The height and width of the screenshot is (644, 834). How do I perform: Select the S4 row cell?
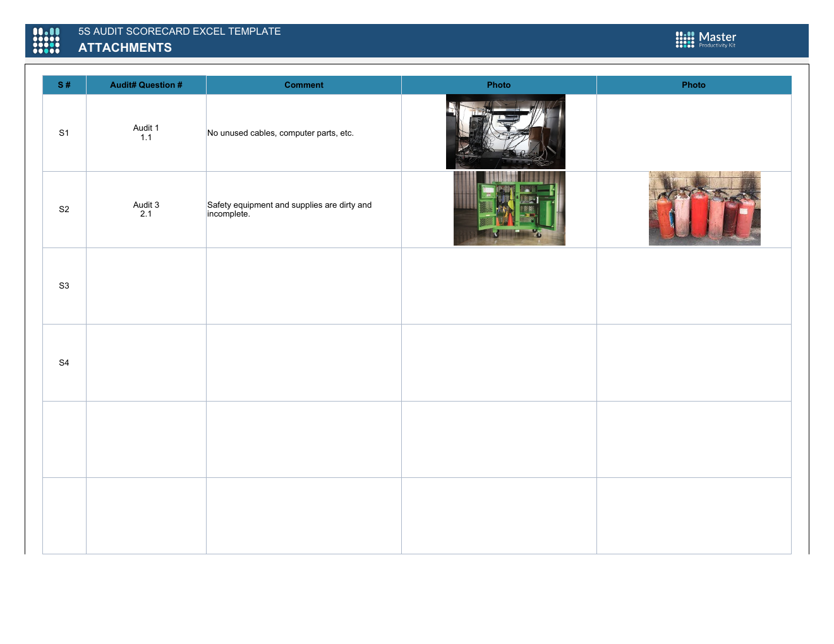point(64,363)
